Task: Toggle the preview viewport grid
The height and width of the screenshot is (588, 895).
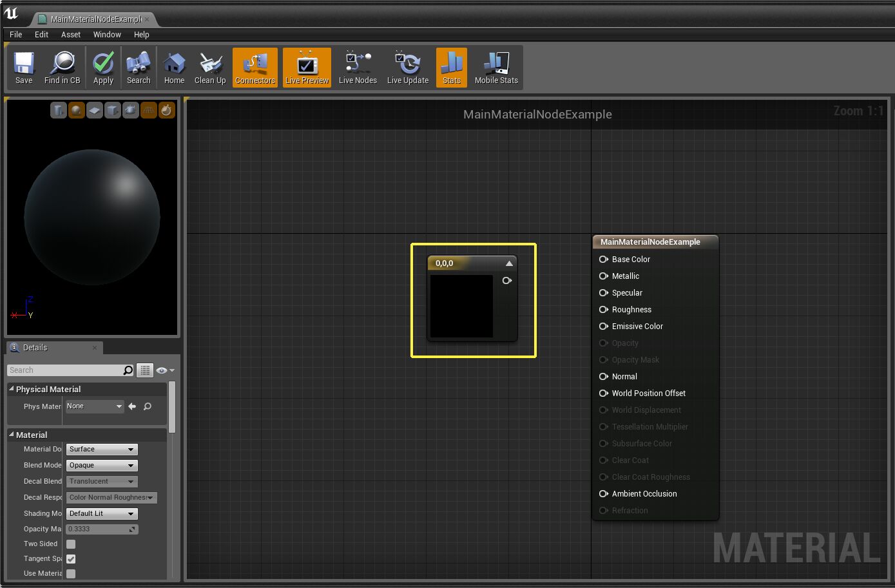Action: [149, 110]
